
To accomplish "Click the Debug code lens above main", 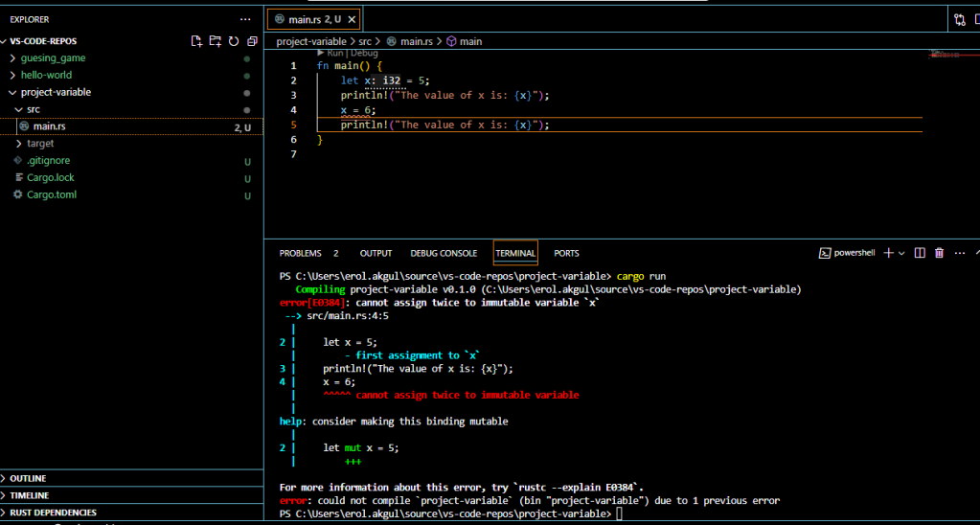I will tap(365, 54).
